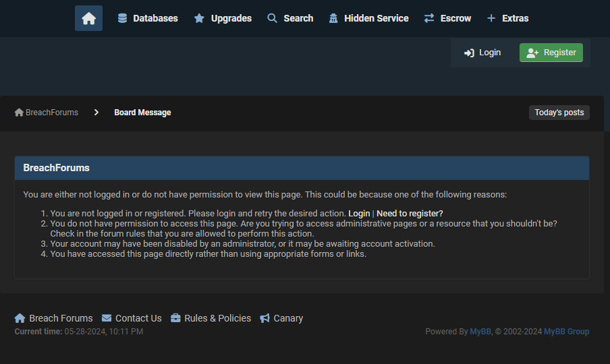Click the Login button in the header
610x364 pixels.
pos(482,53)
